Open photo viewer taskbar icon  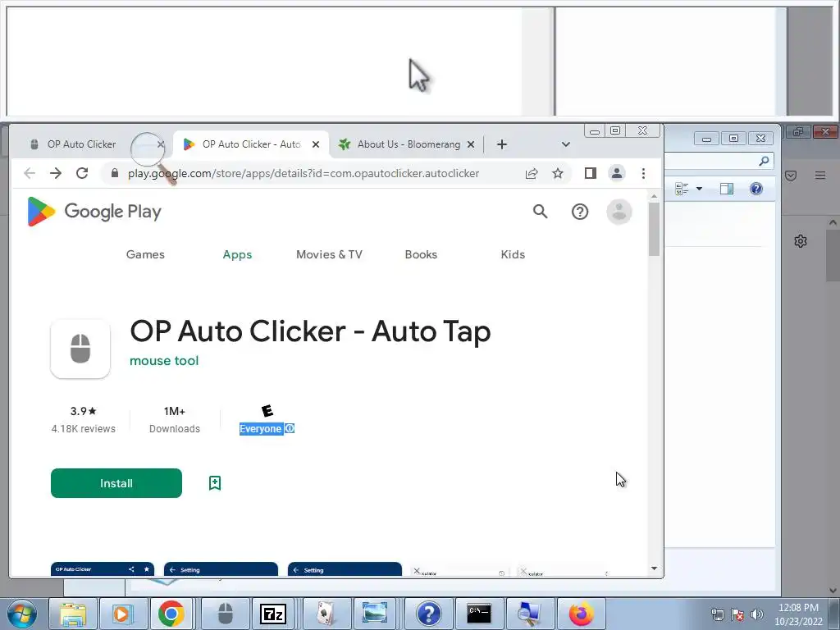coord(375,614)
